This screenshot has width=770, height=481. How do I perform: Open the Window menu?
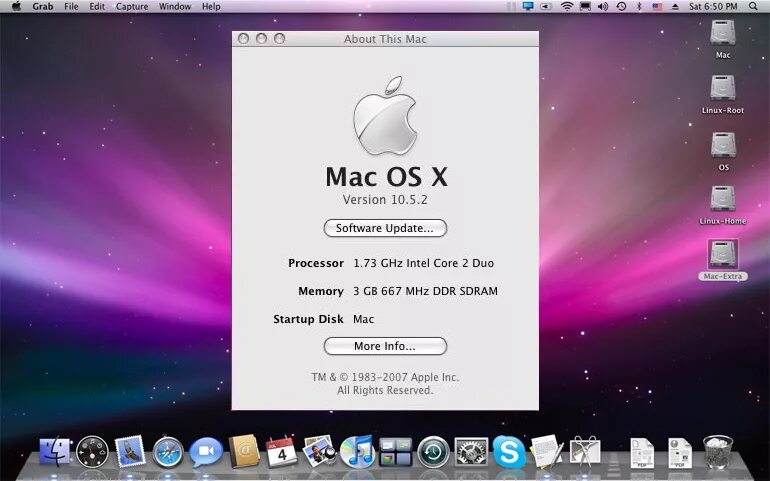coord(175,6)
